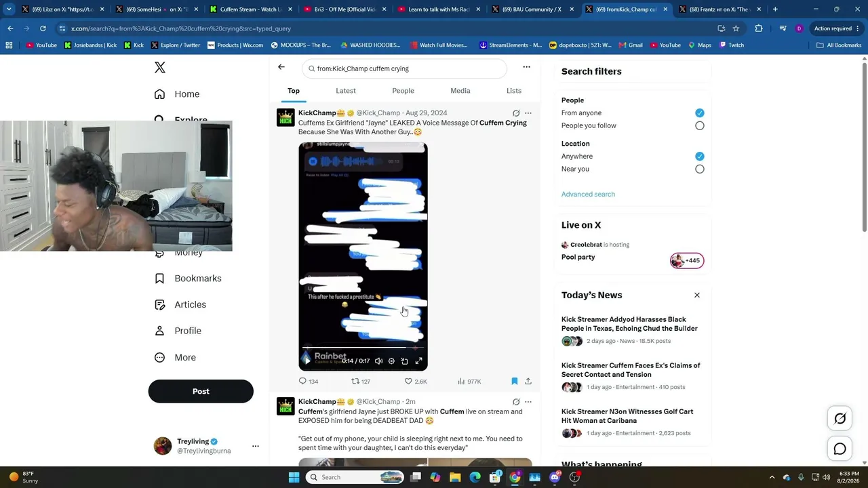The image size is (868, 488).
Task: Open Articles in the sidebar
Action: pyautogui.click(x=180, y=305)
